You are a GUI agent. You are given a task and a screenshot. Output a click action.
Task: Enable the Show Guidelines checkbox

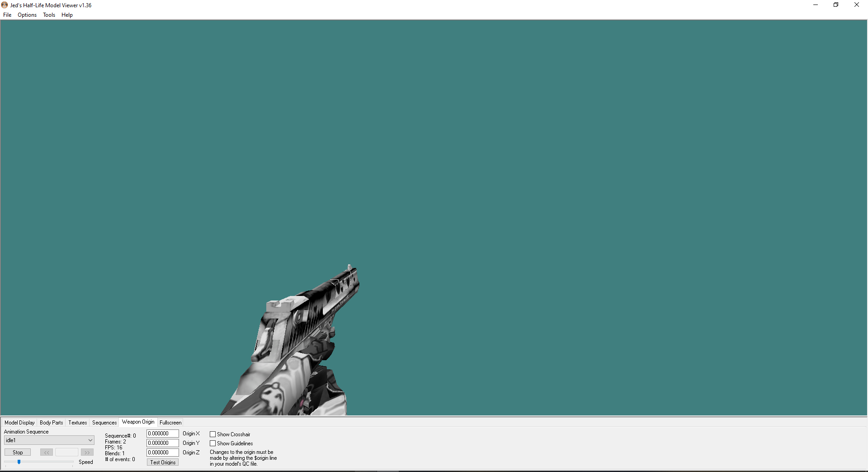212,443
